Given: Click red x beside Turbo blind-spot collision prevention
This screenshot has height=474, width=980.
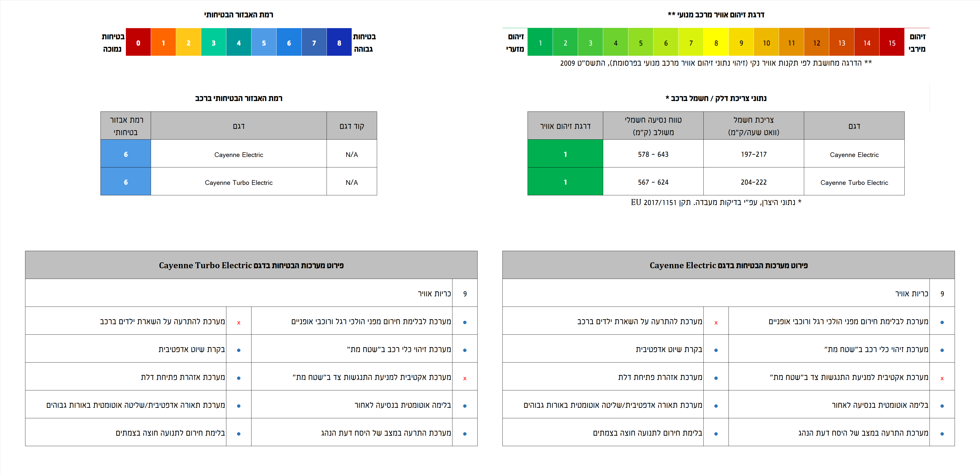Looking at the screenshot, I should 465,378.
